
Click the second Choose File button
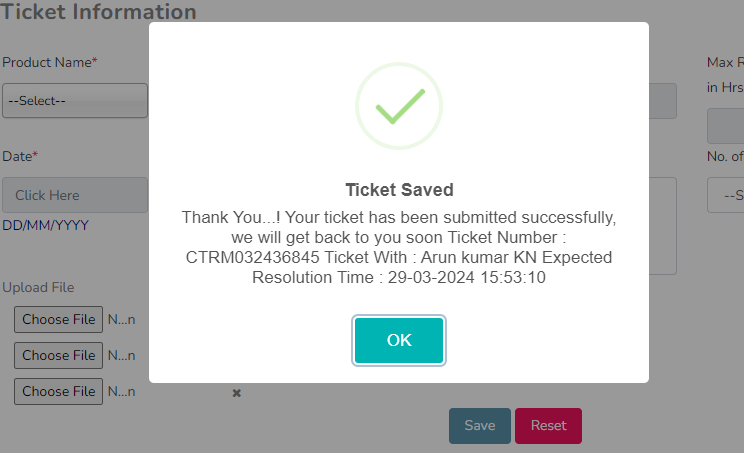(58, 355)
